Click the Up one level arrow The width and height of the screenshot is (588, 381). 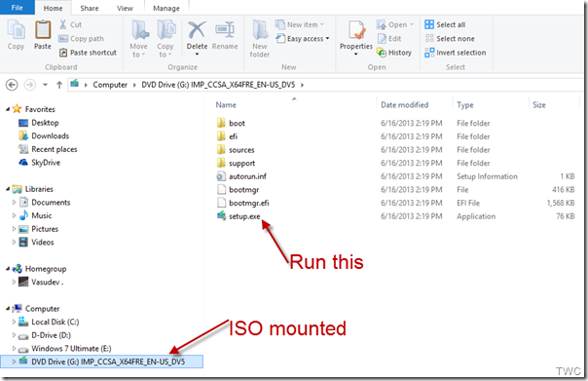(59, 85)
